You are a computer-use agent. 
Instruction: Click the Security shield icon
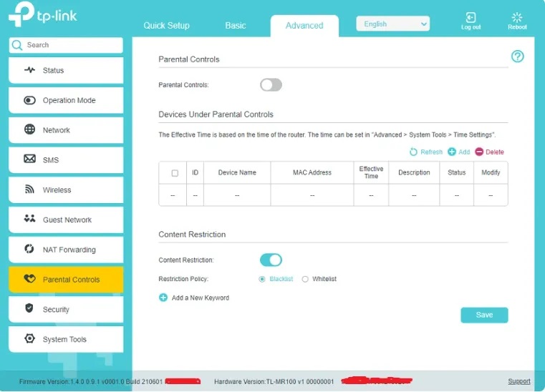[29, 308]
